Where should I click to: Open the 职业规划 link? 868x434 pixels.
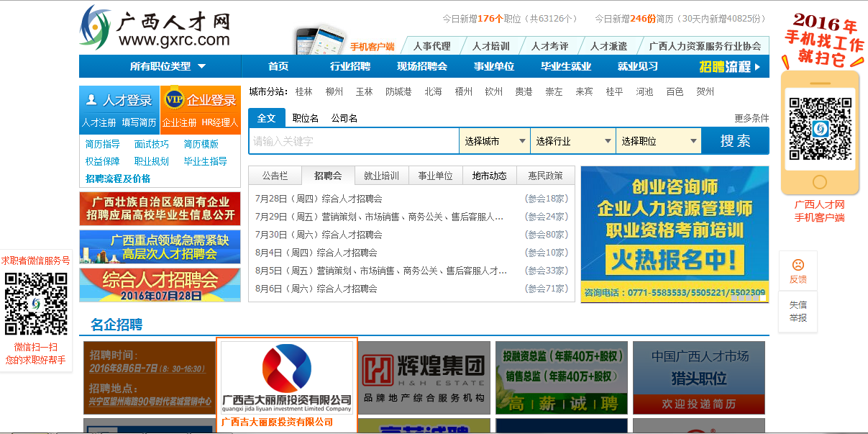coord(152,161)
